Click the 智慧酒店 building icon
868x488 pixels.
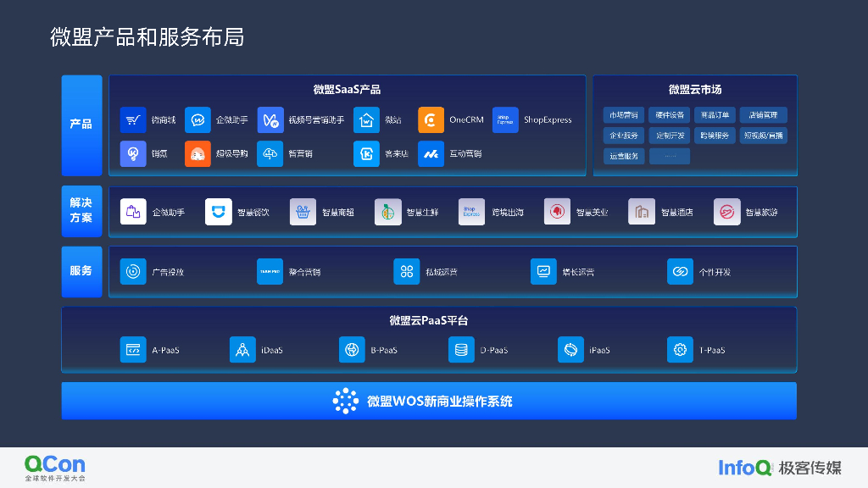click(642, 212)
